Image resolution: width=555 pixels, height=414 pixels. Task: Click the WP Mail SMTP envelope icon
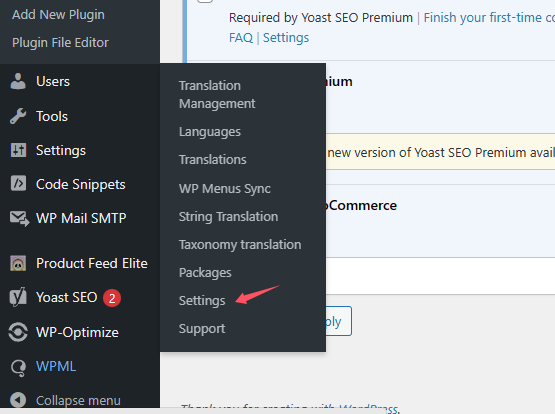[x=19, y=218]
